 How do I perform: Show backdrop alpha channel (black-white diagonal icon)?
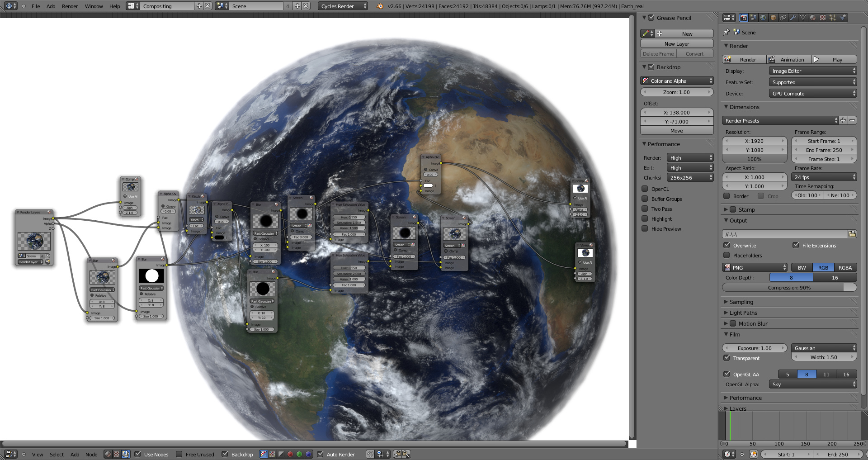click(281, 454)
